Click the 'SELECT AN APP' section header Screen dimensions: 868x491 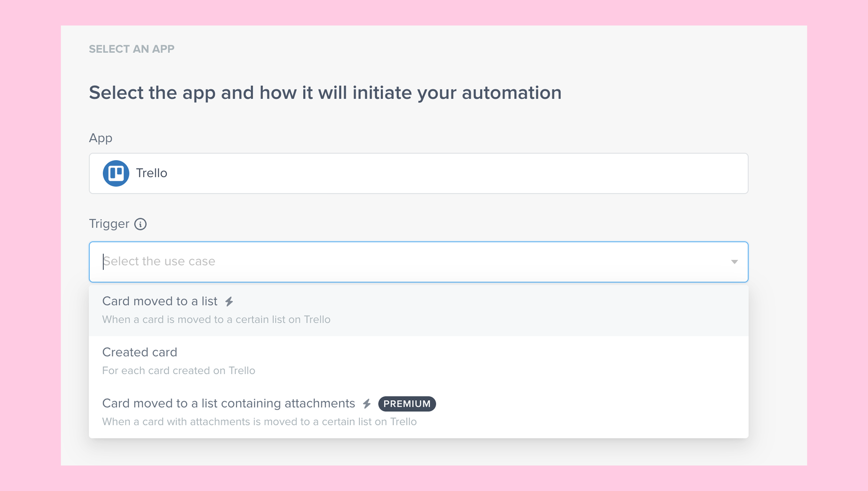click(x=131, y=49)
